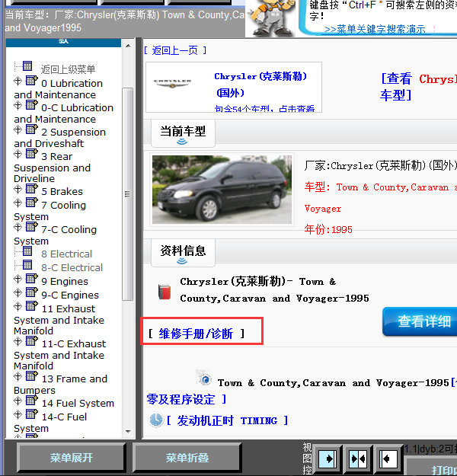Click the mechanic mascot image

coord(271,18)
